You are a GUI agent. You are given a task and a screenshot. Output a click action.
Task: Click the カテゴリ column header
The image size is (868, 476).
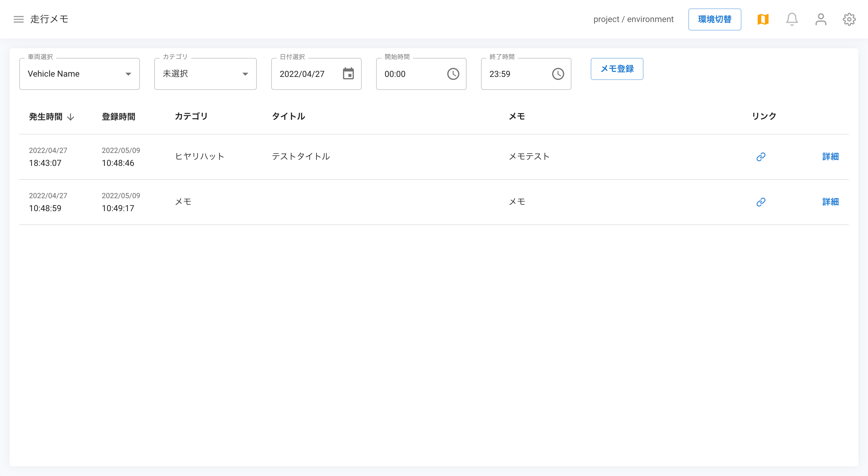coord(191,116)
